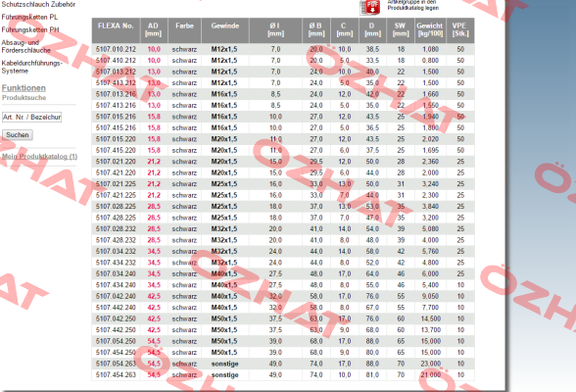
Task: Click the VPE column header
Action: click(x=460, y=30)
